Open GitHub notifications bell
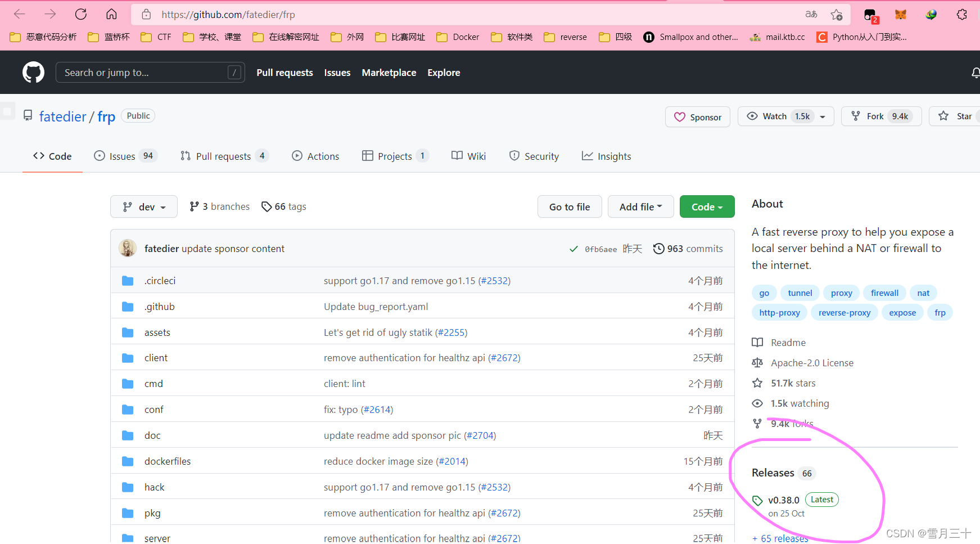The width and height of the screenshot is (980, 544). click(976, 73)
